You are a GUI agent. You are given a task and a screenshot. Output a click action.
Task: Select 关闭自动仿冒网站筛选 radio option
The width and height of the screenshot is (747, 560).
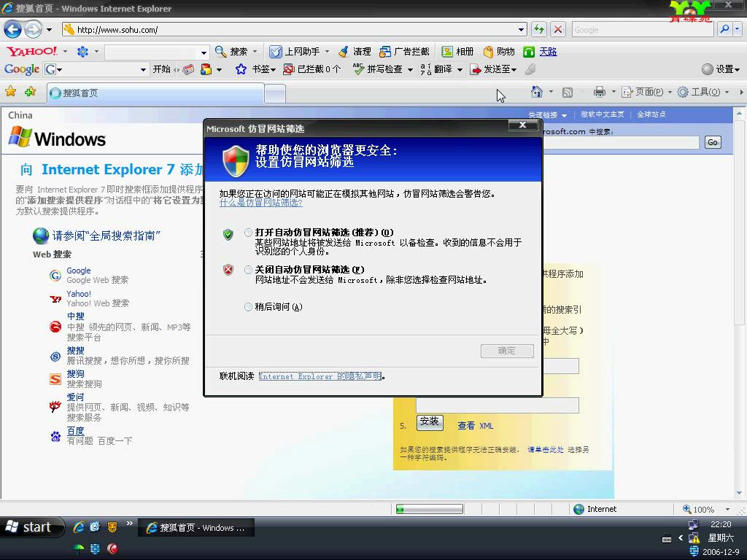coord(248,270)
